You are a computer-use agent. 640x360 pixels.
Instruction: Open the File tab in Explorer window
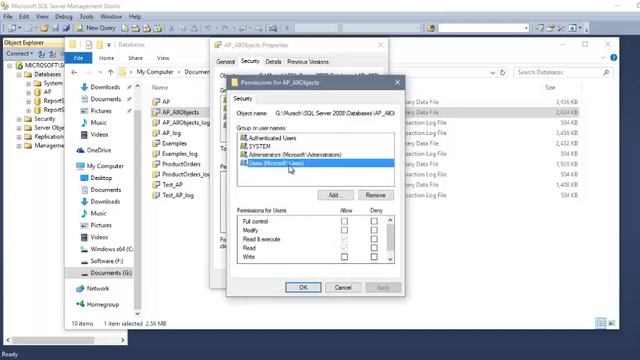click(x=78, y=58)
